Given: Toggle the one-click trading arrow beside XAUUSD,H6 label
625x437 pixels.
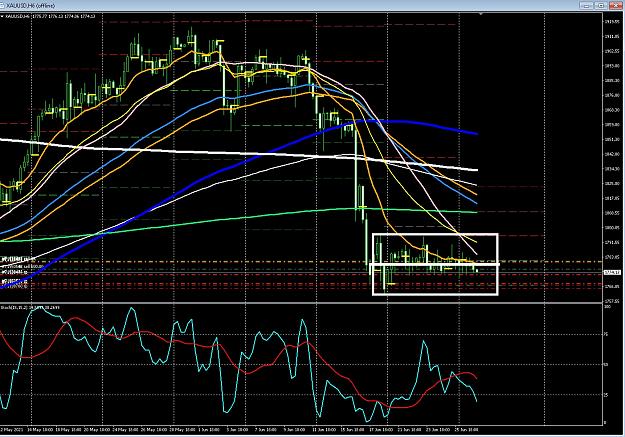Looking at the screenshot, I should click(2, 16).
